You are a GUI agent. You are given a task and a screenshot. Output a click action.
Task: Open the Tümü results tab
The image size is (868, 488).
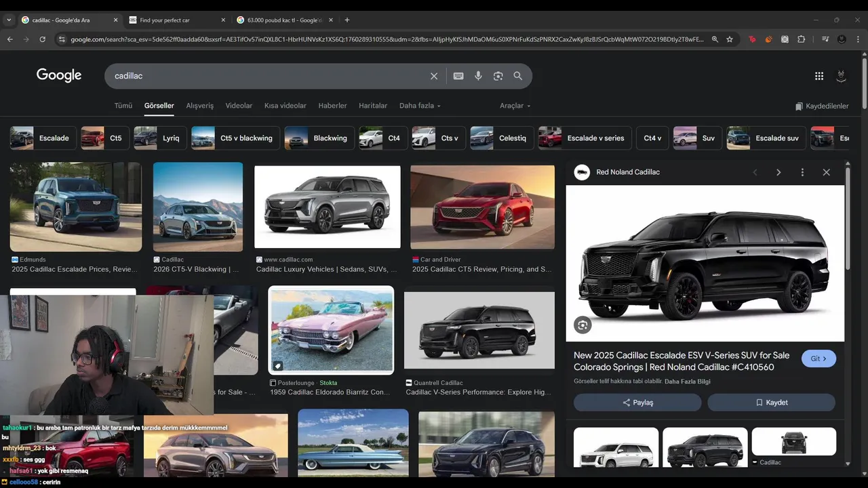click(x=123, y=106)
